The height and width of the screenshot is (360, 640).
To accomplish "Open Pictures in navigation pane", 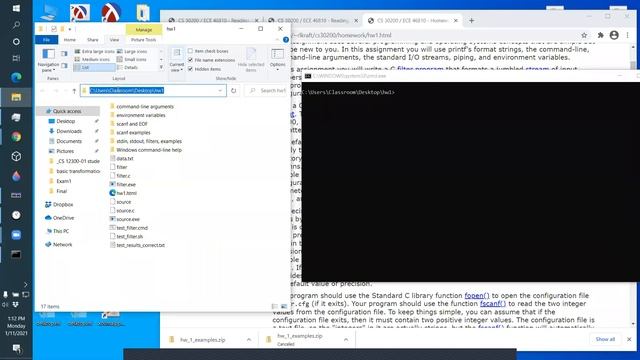I will click(65, 151).
